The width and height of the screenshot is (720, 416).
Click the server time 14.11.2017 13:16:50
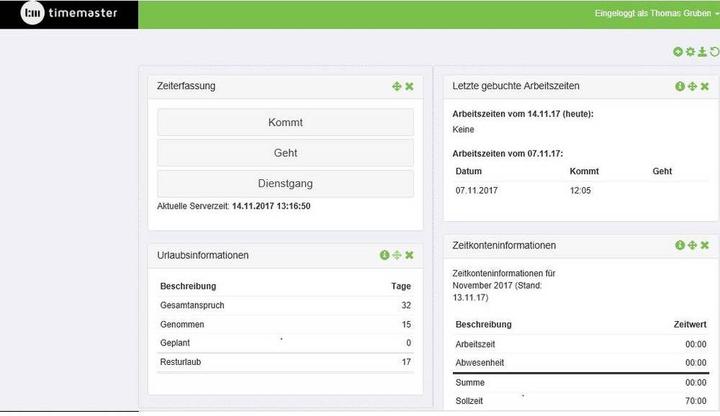click(271, 206)
